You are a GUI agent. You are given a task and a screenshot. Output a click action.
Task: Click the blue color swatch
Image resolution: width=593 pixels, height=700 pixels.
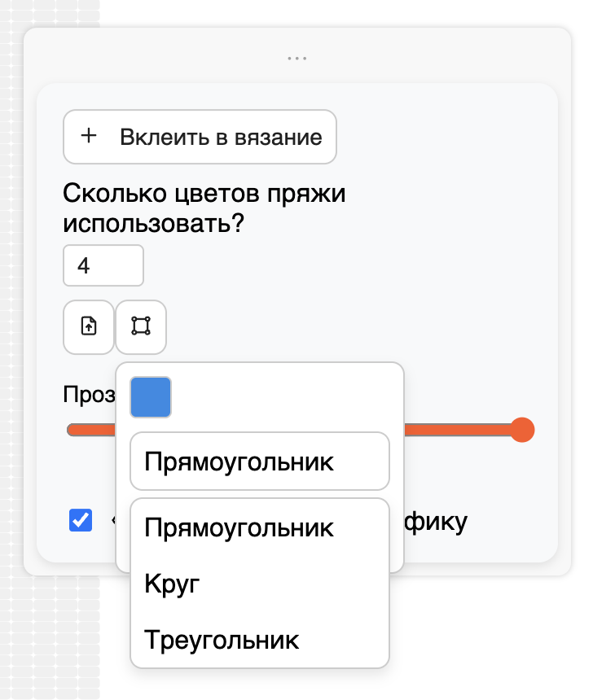coord(151,397)
